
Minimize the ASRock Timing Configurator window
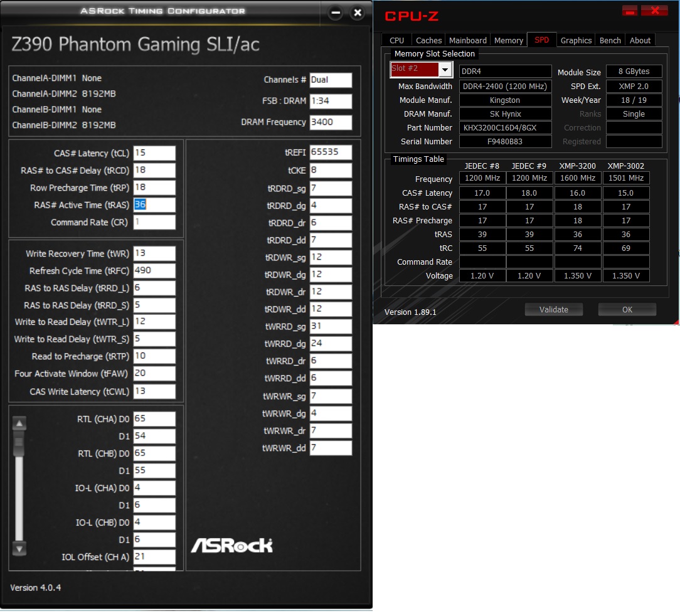coord(336,13)
